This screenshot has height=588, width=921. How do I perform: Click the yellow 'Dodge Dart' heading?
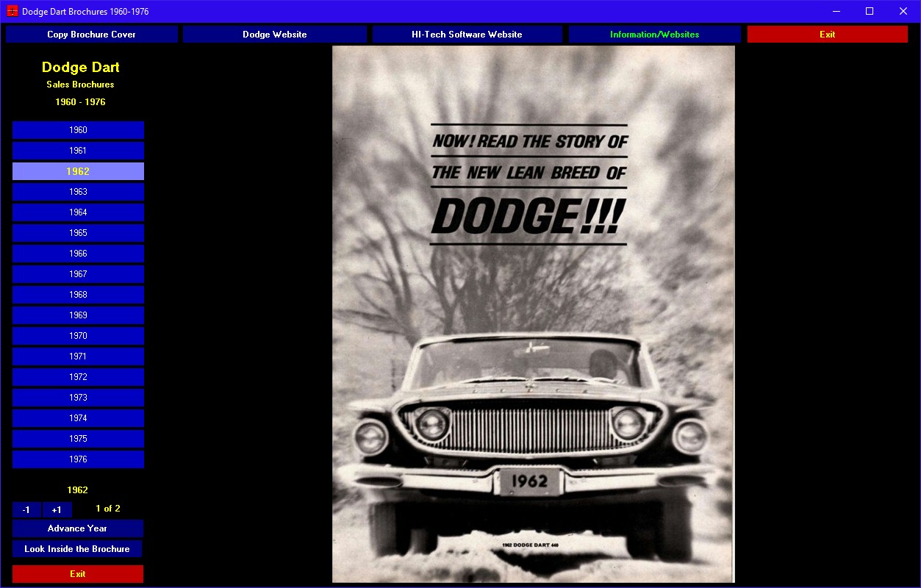point(81,68)
